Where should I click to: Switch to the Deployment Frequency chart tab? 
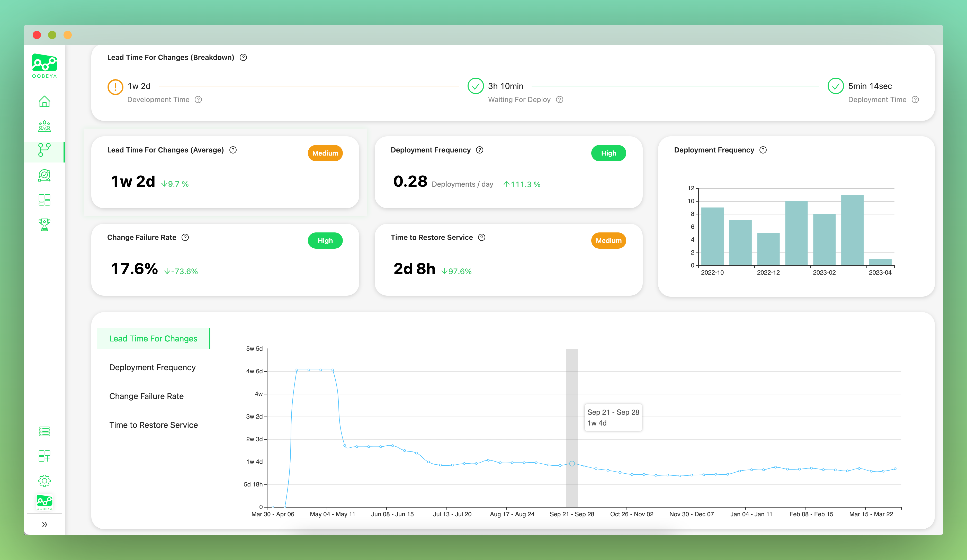[x=152, y=367]
